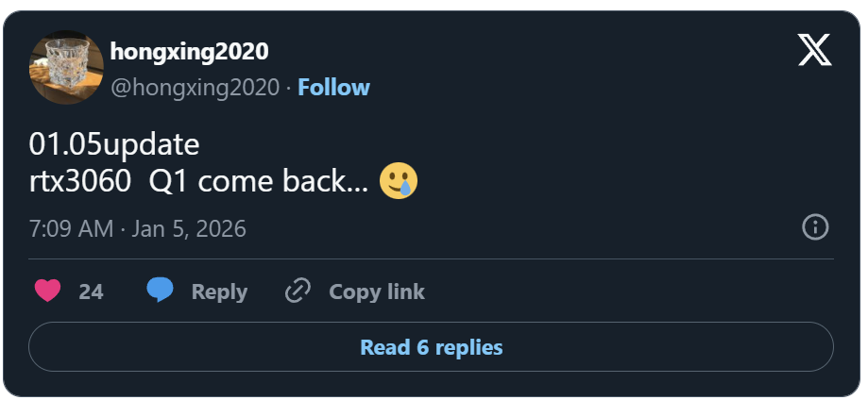Open the Read 6 replies button
868x400 pixels.
point(431,347)
